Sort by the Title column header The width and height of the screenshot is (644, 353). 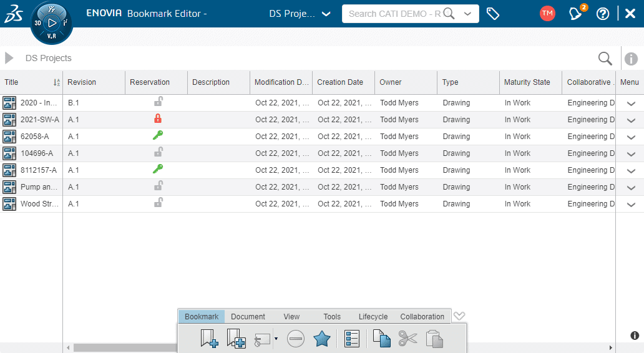pos(31,82)
